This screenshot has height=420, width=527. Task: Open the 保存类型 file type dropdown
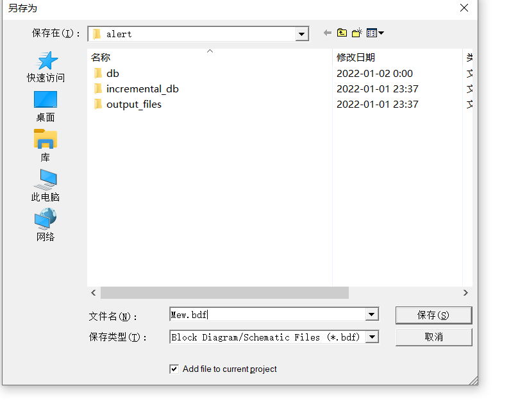(372, 337)
